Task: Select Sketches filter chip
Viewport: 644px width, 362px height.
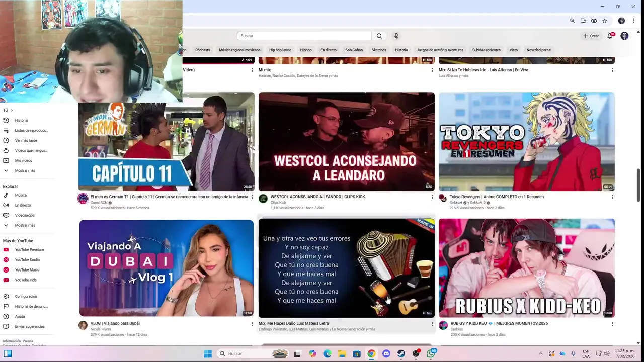Action: (x=379, y=50)
